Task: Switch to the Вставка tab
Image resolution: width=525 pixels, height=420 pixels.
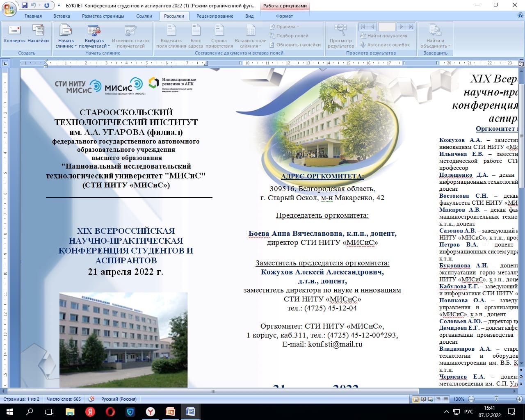Action: (x=62, y=16)
